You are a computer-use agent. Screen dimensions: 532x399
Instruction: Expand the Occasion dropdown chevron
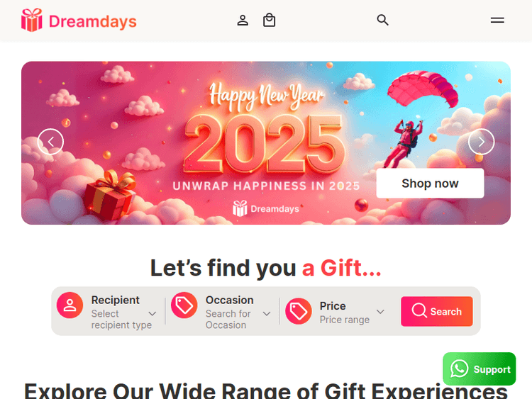[267, 313]
